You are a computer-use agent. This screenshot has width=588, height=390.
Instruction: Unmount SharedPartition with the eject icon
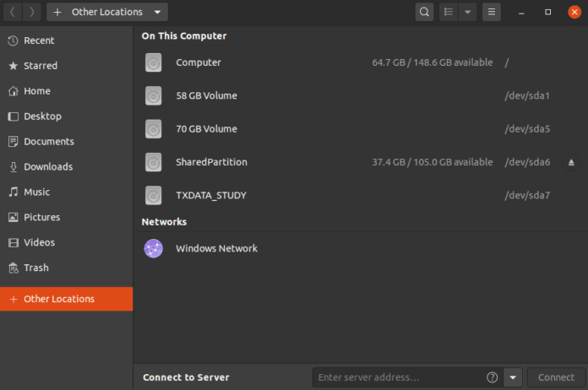pyautogui.click(x=571, y=162)
